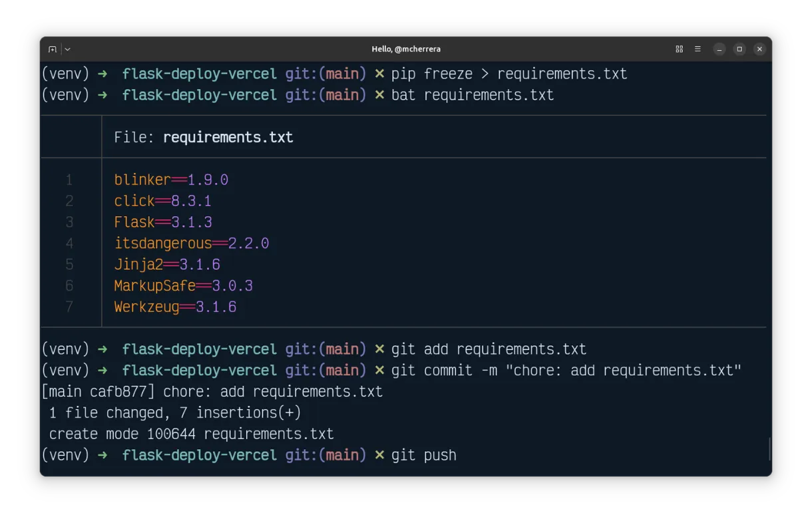Click 'File: requirements.txt' header in bat output
Viewport: 812px width, 519px height.
point(203,138)
